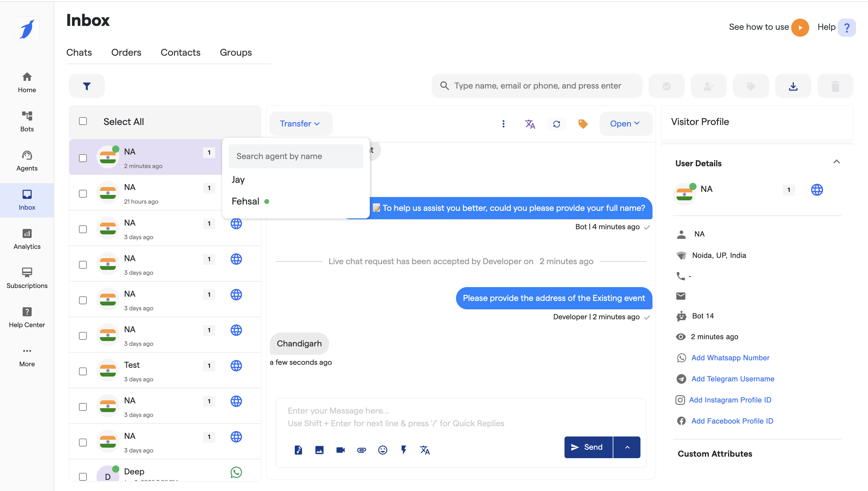Viewport: 868px width, 491px height.
Task: Expand the Open status dropdown
Action: point(625,124)
